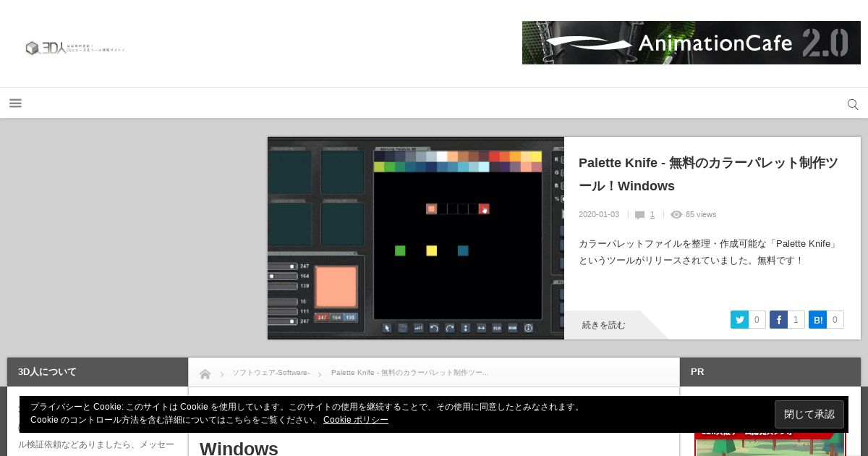Click the 3D人について sidebar heading
Image resolution: width=868 pixels, height=456 pixels.
click(47, 372)
